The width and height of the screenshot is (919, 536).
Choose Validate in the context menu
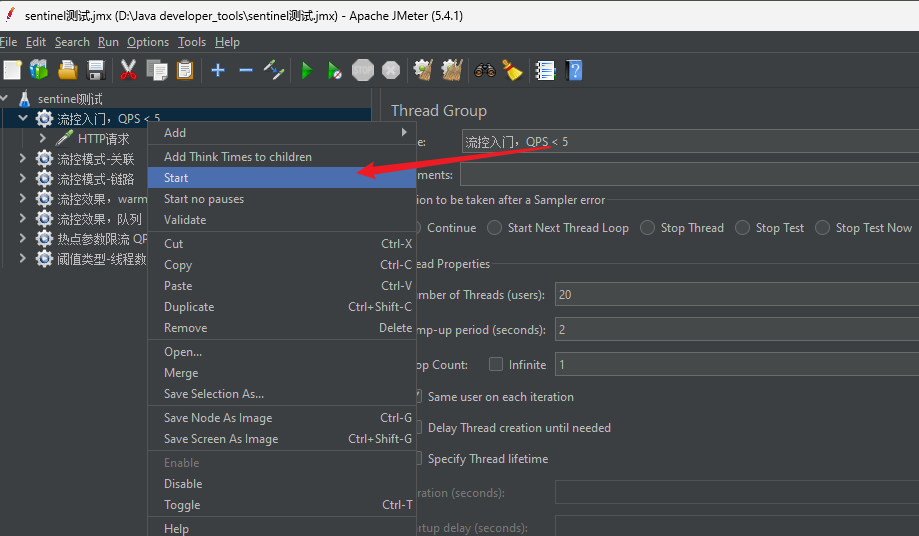[x=282, y=220]
